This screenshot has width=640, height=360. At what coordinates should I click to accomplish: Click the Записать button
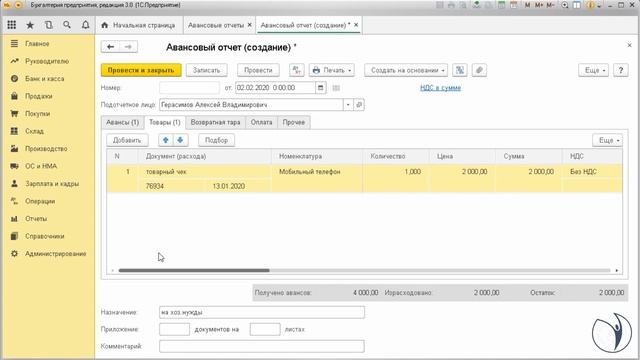tap(206, 70)
